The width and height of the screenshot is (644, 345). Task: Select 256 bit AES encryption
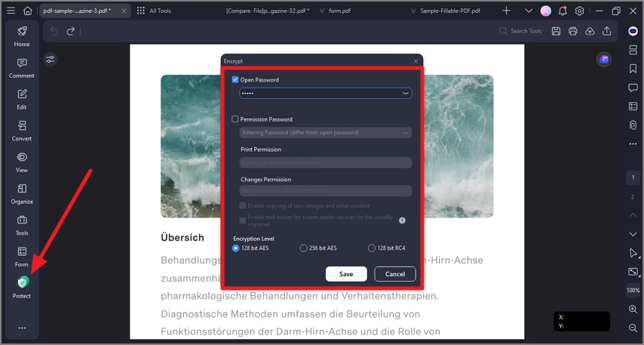click(x=303, y=248)
